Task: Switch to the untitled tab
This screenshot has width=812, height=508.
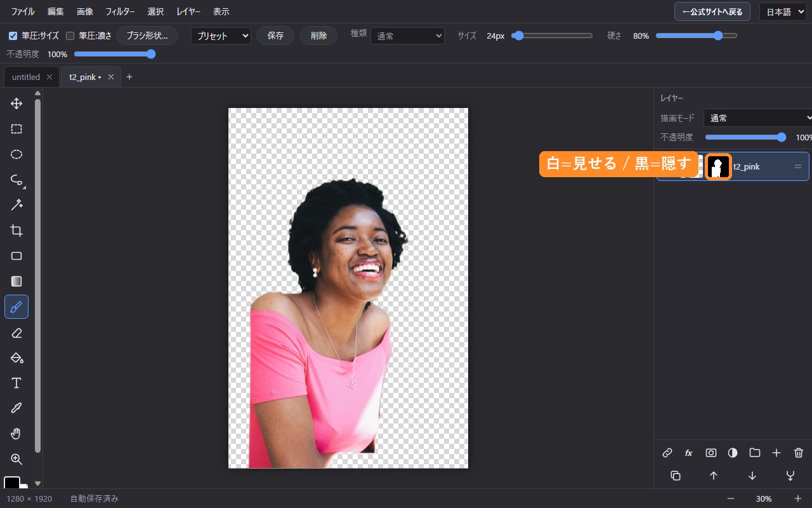Action: (x=26, y=77)
